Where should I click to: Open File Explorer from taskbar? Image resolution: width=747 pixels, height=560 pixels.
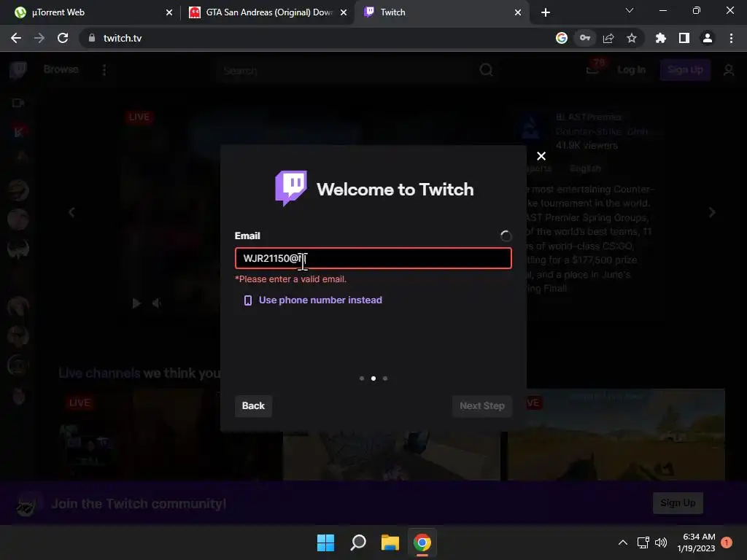coord(390,542)
